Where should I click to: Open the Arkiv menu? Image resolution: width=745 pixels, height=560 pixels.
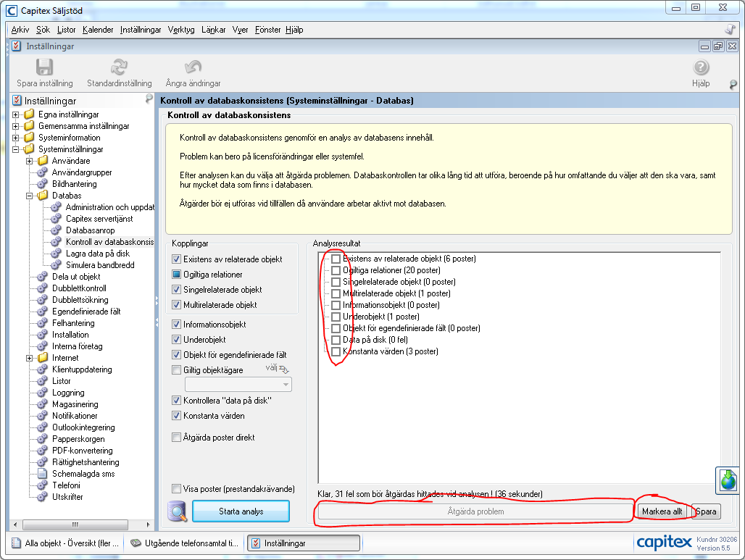pyautogui.click(x=20, y=30)
